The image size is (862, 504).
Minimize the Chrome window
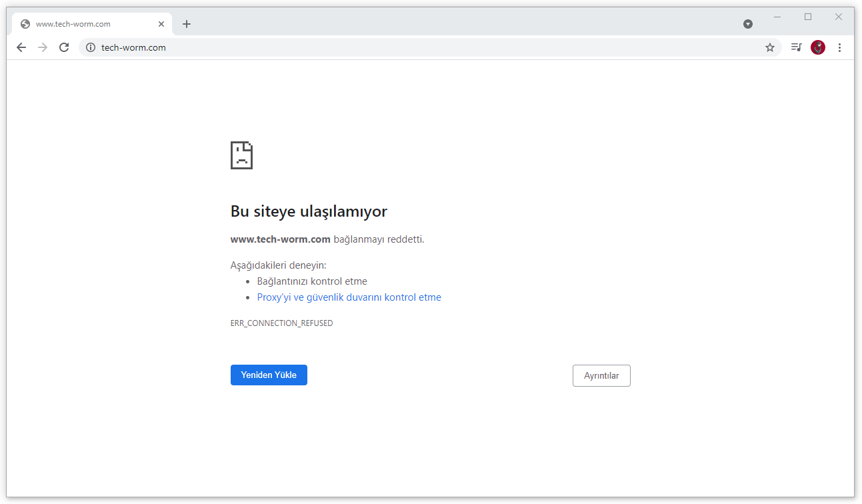coord(777,17)
